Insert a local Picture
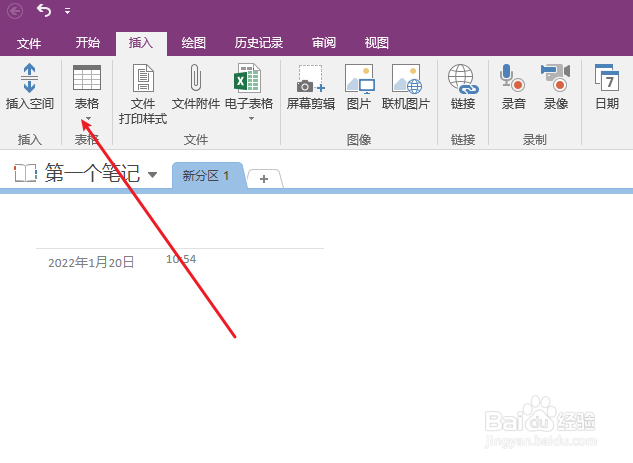 [359, 87]
